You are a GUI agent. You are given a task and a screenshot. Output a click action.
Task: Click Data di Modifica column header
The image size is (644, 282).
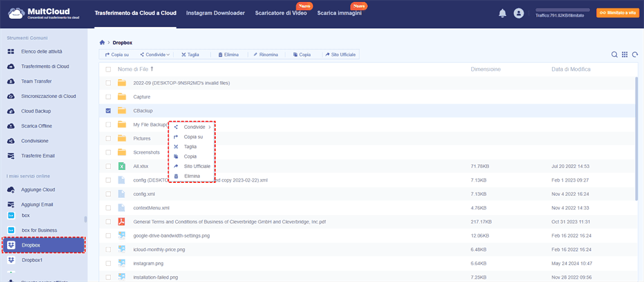[571, 70]
